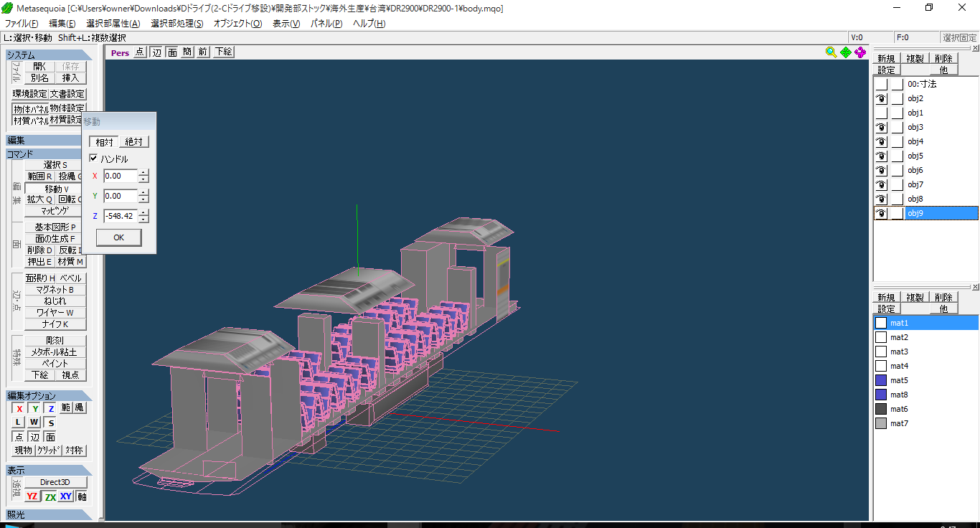Collapse the システム panel header
Screen dimensions: 980x528
tap(48, 55)
